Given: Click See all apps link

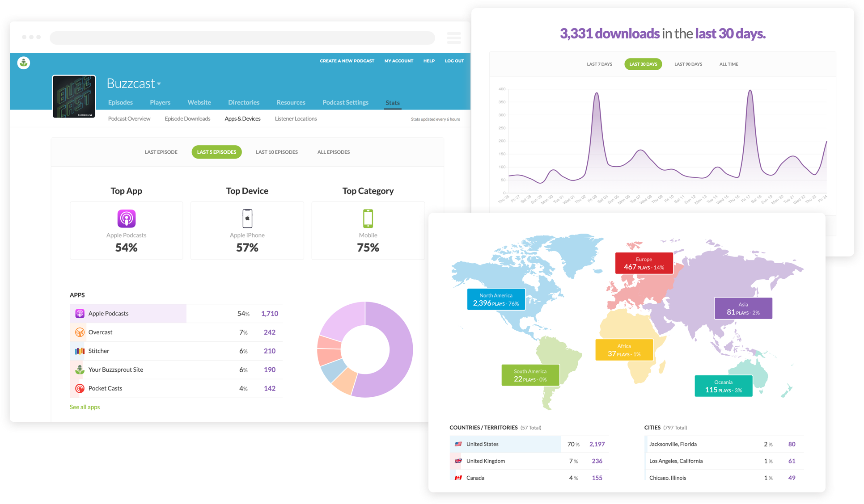Looking at the screenshot, I should click(x=85, y=407).
